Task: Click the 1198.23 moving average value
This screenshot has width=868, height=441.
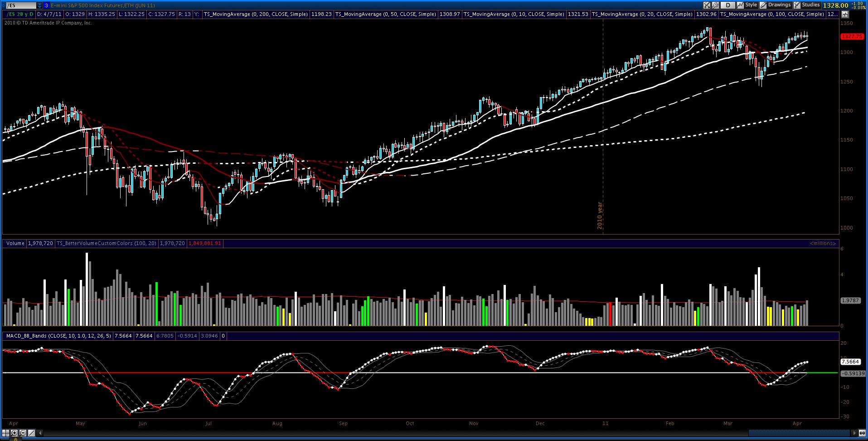Action: [x=321, y=14]
